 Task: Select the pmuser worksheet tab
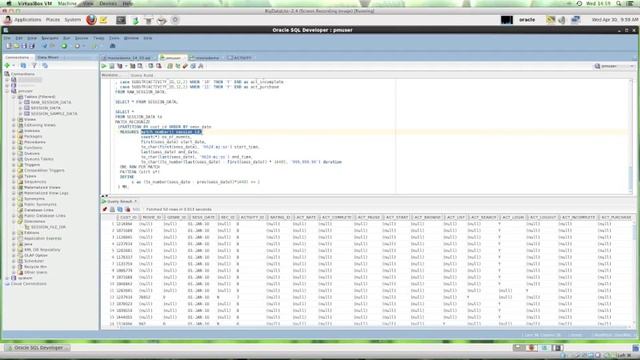(173, 58)
